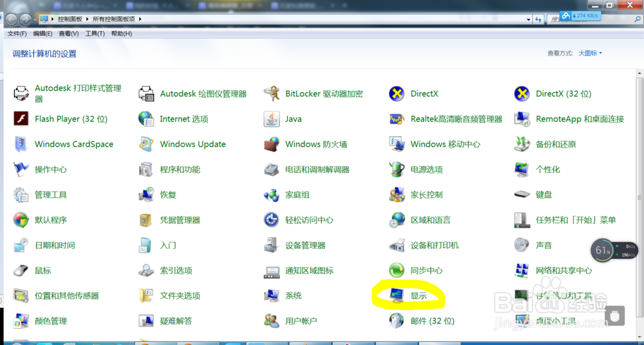
Task: Click the Windows CardSpace icon
Action: tap(21, 144)
